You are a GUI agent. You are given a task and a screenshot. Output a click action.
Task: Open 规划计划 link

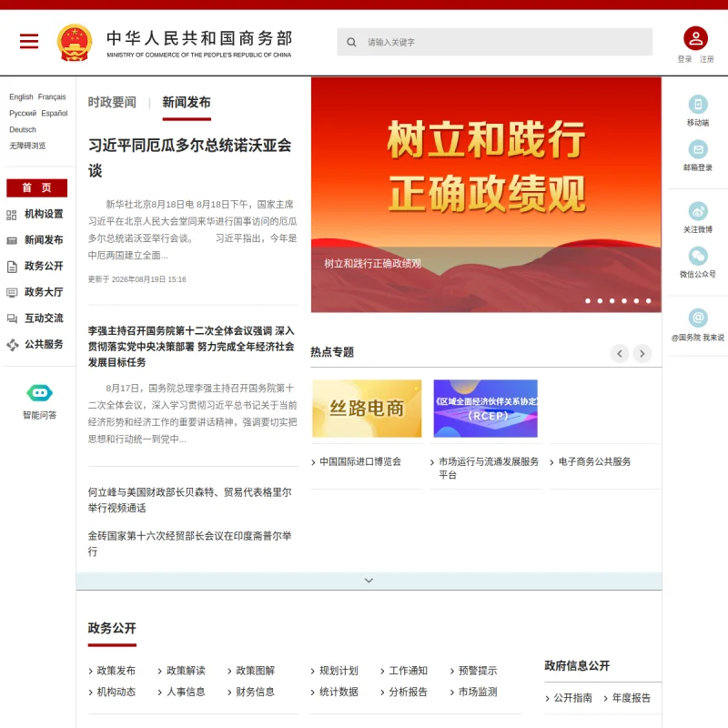[339, 671]
